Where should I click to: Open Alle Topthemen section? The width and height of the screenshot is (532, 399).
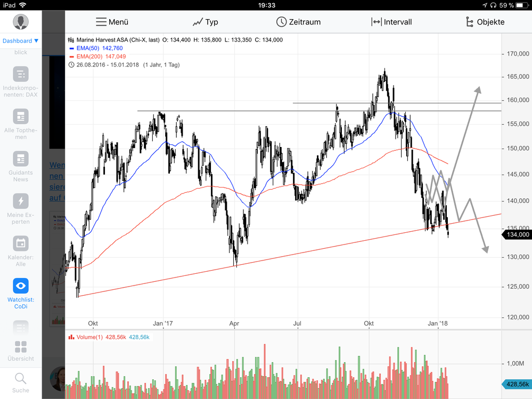(20, 116)
